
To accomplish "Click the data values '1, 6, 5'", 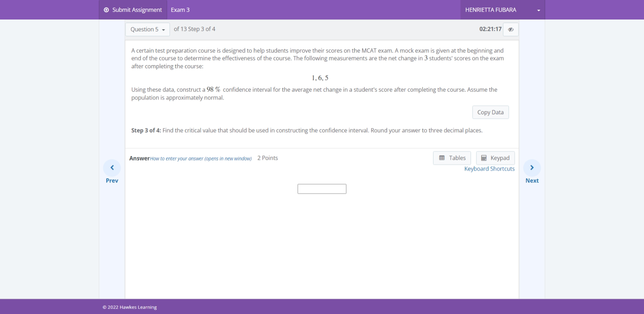I will pyautogui.click(x=320, y=78).
